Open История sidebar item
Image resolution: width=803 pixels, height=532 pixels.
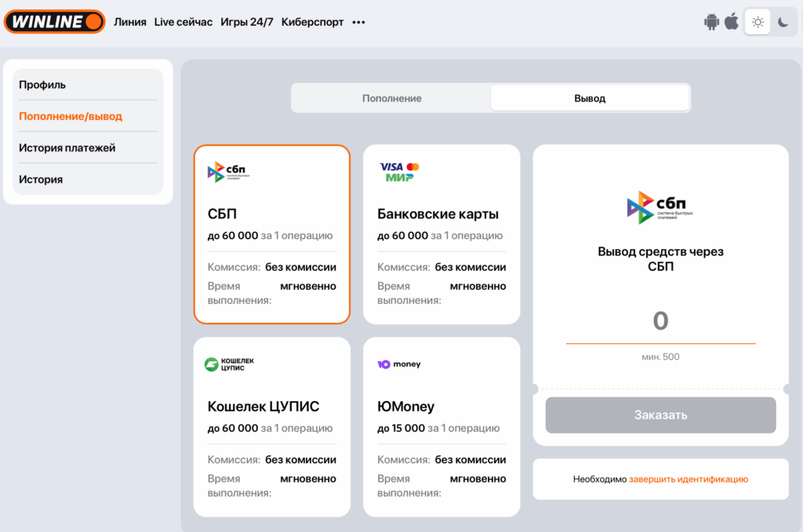88,179
